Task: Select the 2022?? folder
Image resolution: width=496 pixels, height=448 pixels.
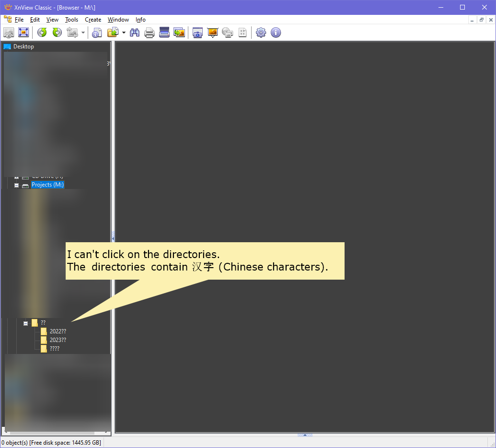Action: coord(58,331)
